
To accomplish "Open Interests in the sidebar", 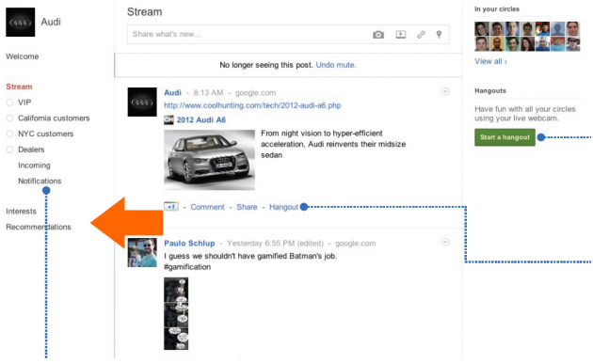I will click(21, 212).
